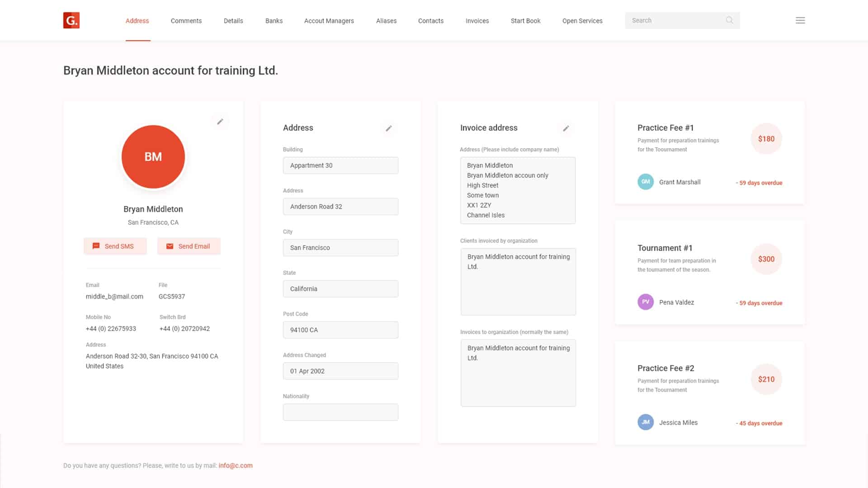Screen dimensions: 868x488
Task: Click mobile number +44 (0) 22675933
Action: point(111,328)
